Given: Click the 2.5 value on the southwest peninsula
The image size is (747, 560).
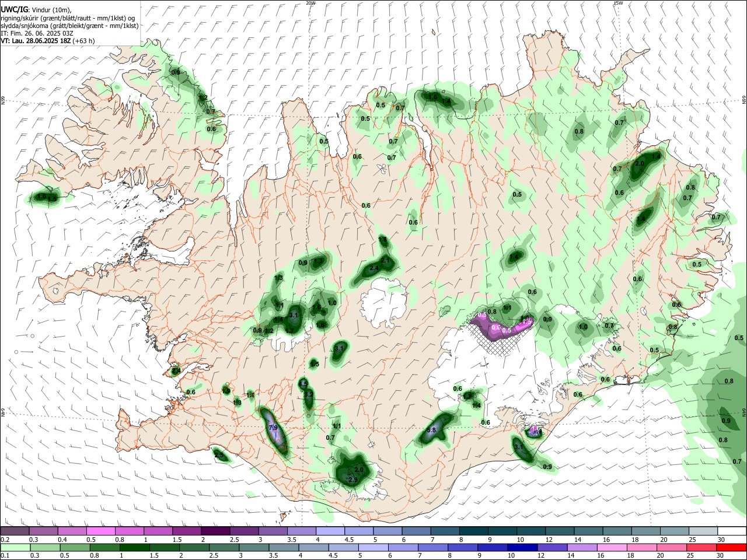Looking at the screenshot, I should 219,454.
